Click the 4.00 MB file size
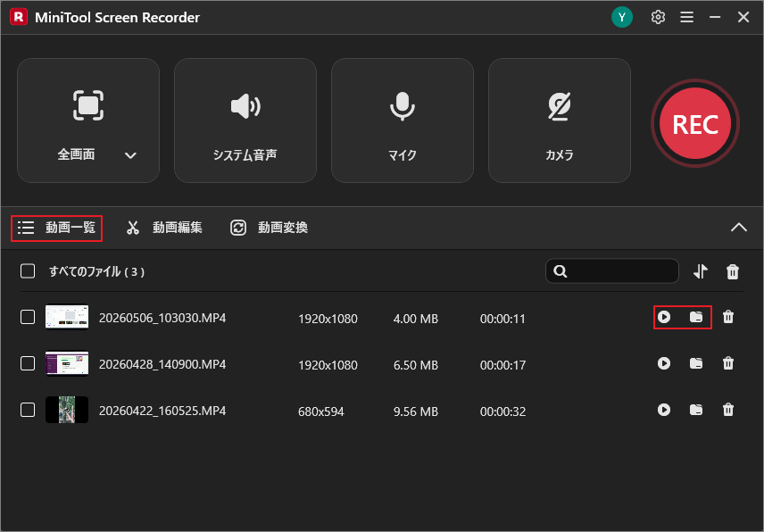The image size is (764, 532). pos(416,319)
